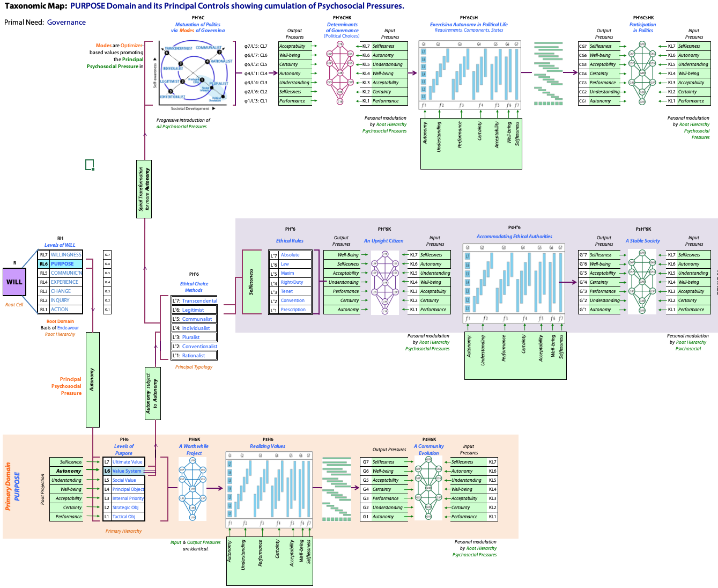Click the 'Levels of WILL' heading

coord(60,245)
